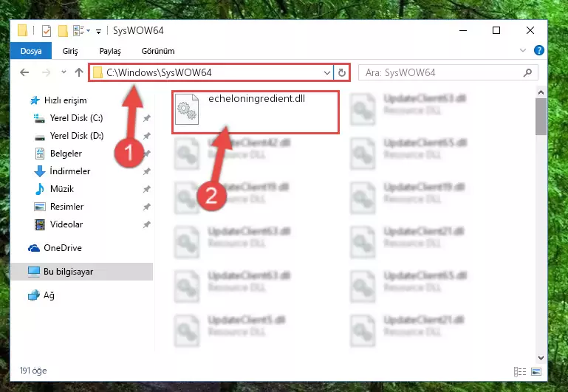Go back with the left arrow
The width and height of the screenshot is (568, 392).
[x=24, y=72]
